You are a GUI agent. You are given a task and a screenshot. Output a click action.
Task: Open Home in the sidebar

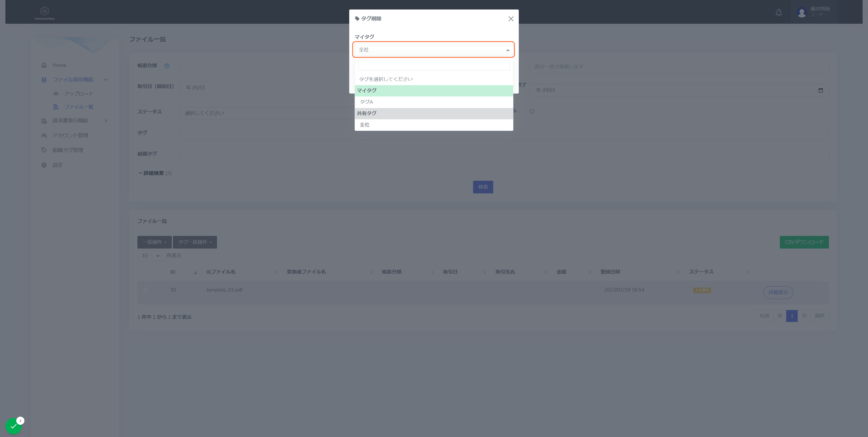point(59,65)
